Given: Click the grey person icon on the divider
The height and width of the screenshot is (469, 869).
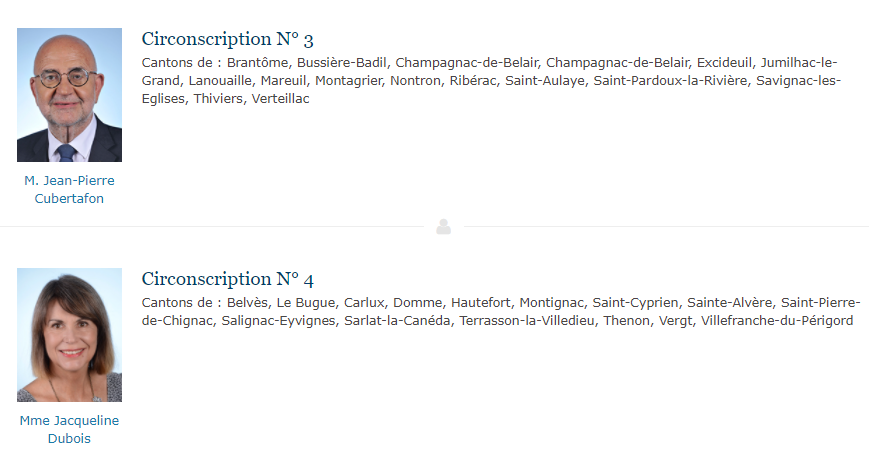Looking at the screenshot, I should point(443,227).
